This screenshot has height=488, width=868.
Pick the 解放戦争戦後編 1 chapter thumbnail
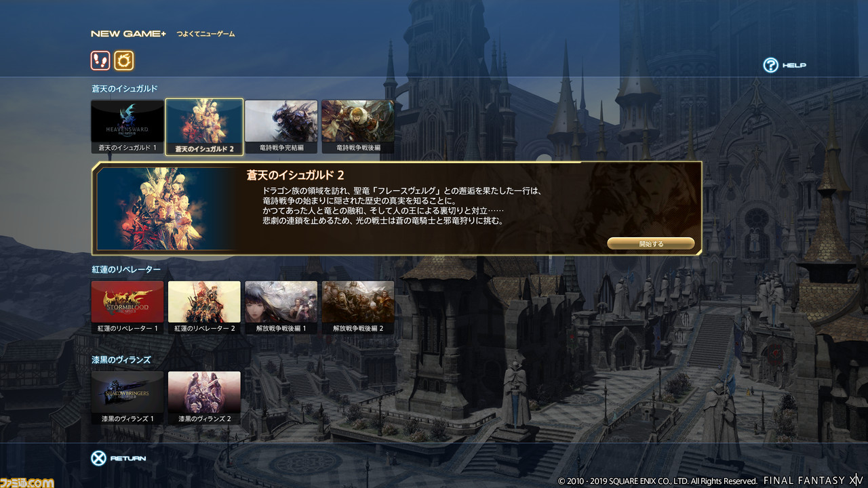tap(281, 308)
